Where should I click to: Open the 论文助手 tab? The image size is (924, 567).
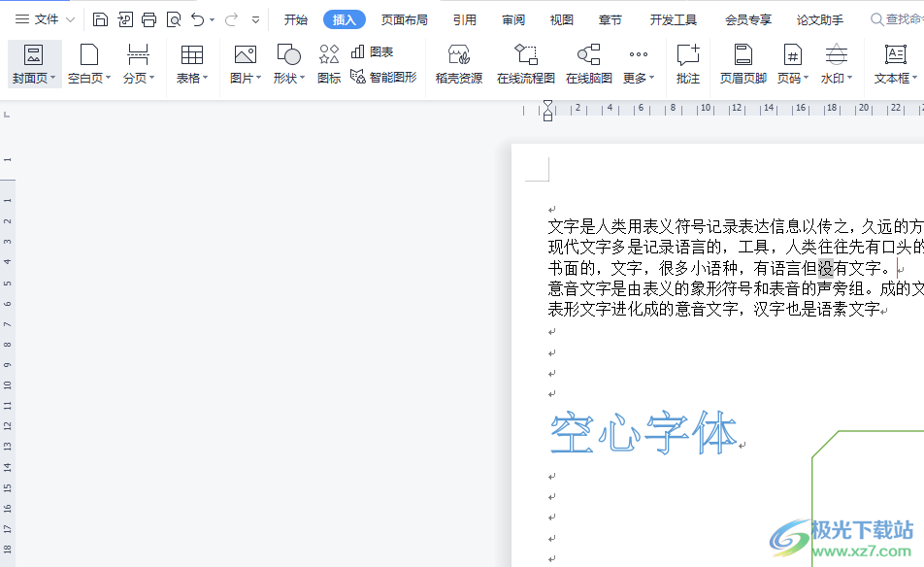click(820, 20)
